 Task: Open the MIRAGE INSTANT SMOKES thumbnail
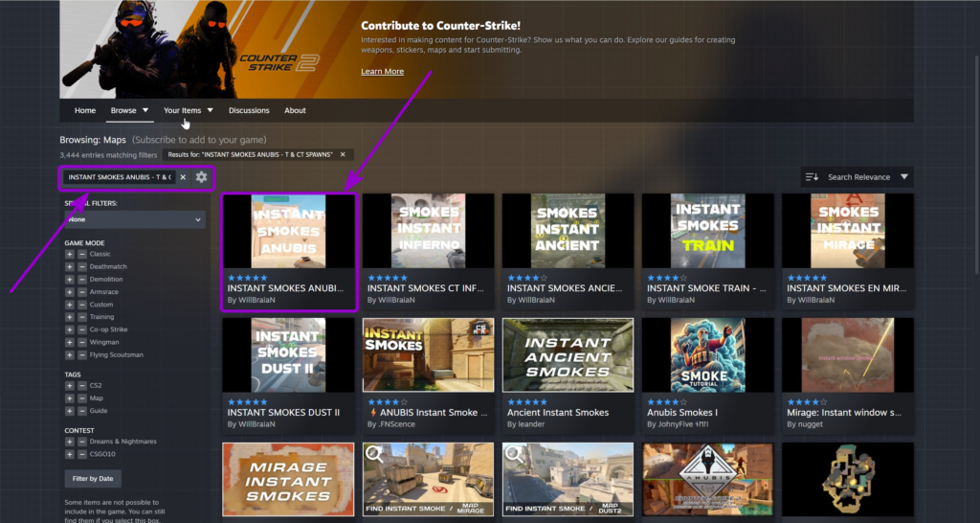pyautogui.click(x=288, y=480)
